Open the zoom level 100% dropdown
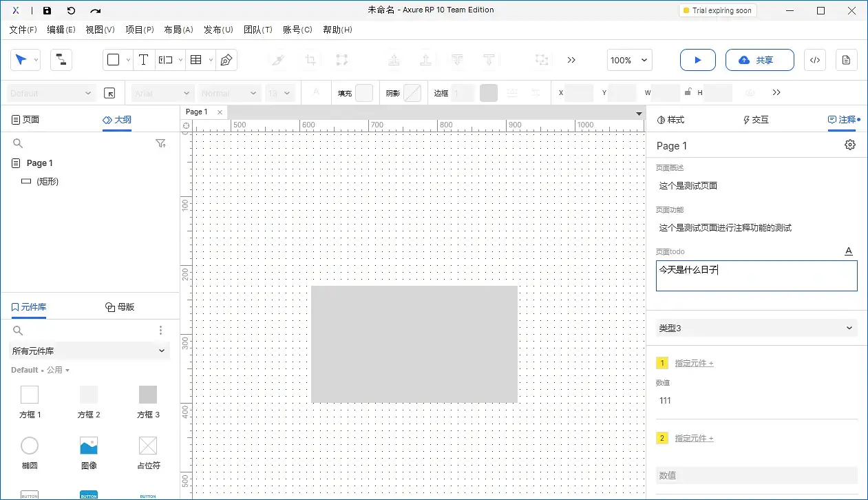868x500 pixels. click(x=628, y=60)
